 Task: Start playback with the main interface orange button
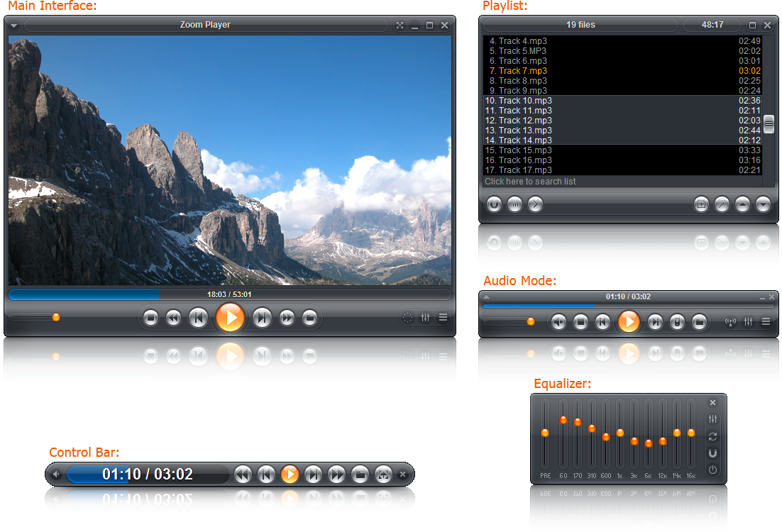click(x=230, y=318)
